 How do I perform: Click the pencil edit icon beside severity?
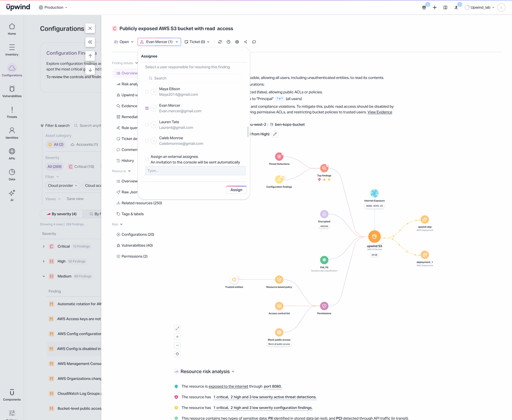(x=275, y=134)
